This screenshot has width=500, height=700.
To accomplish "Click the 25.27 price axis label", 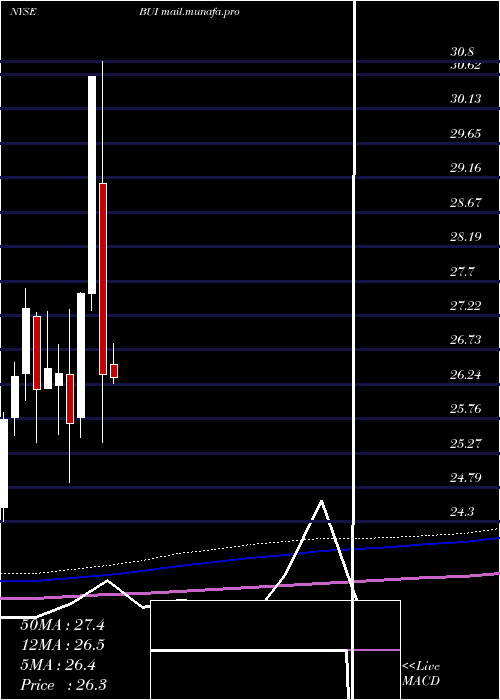I will (x=466, y=444).
